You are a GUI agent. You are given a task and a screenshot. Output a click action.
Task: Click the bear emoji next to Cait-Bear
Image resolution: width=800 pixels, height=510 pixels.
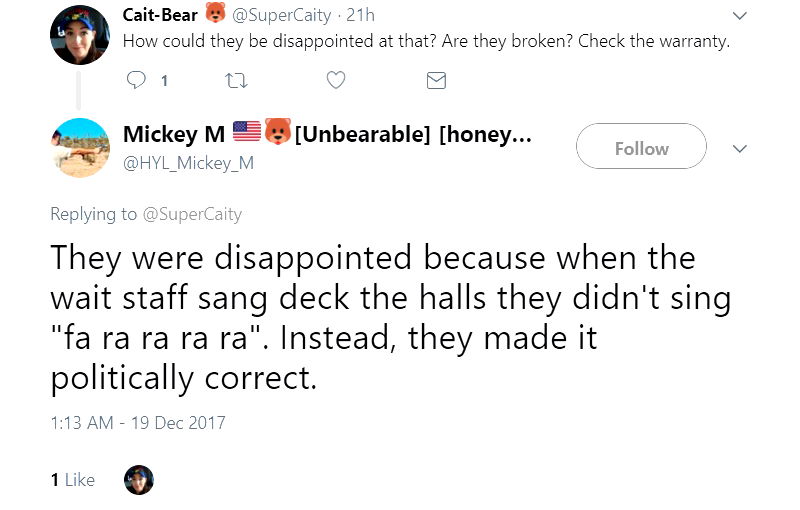pyautogui.click(x=215, y=14)
